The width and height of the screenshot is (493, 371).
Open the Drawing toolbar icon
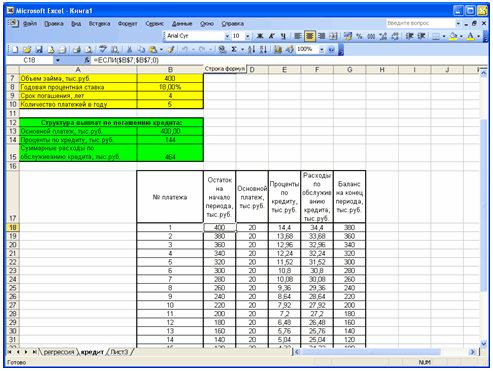coord(289,50)
